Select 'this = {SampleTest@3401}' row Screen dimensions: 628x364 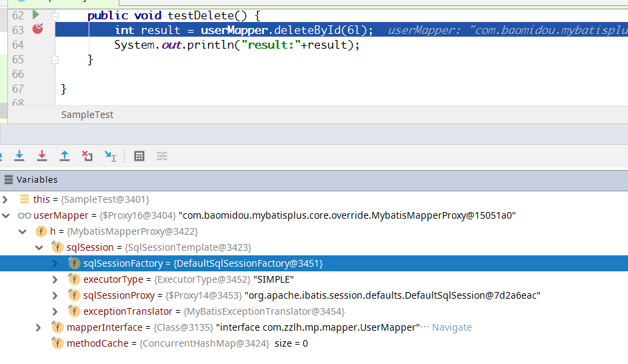(x=314, y=199)
